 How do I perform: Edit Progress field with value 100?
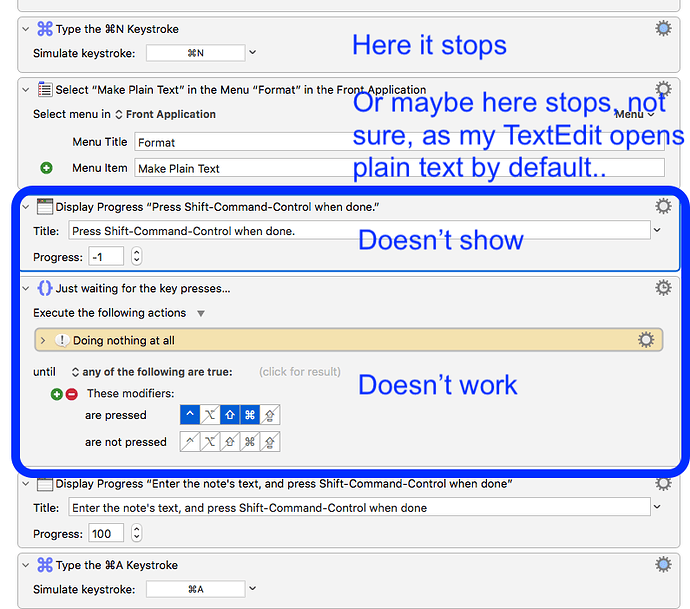(106, 534)
